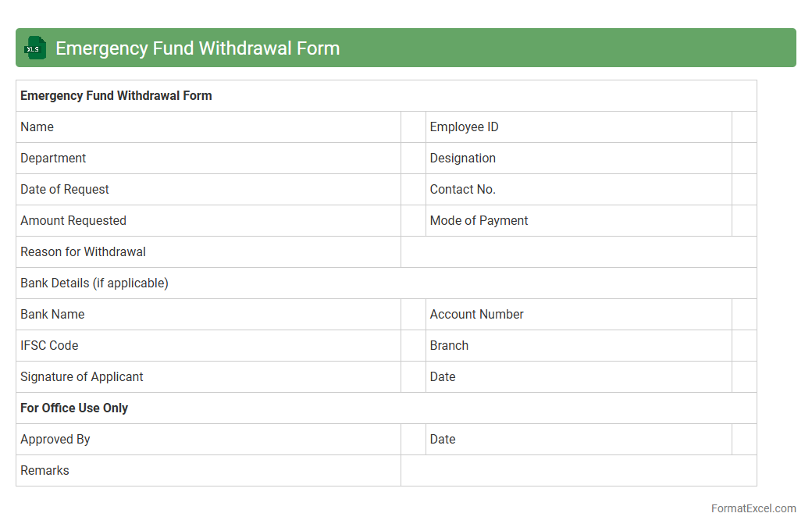Click the green XLS file icon
The height and width of the screenshot is (531, 812).
(x=35, y=48)
